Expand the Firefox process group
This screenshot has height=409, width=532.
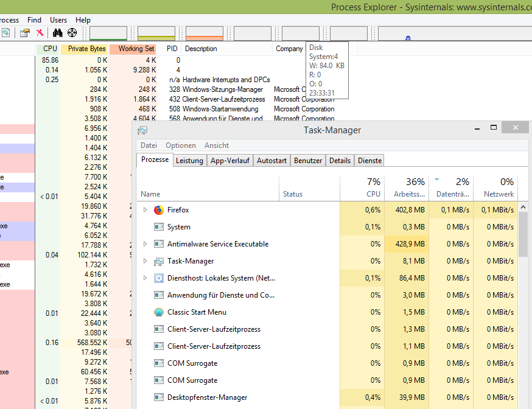pyautogui.click(x=145, y=210)
